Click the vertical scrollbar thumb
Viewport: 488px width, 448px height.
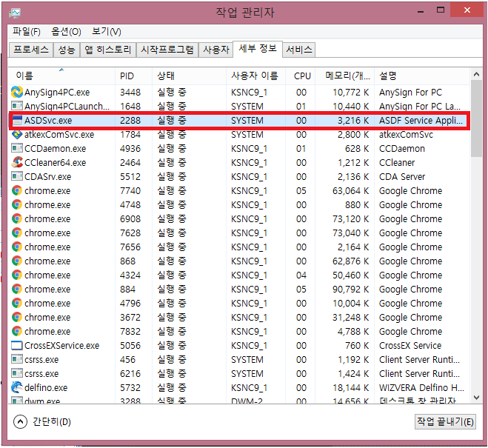[x=476, y=118]
